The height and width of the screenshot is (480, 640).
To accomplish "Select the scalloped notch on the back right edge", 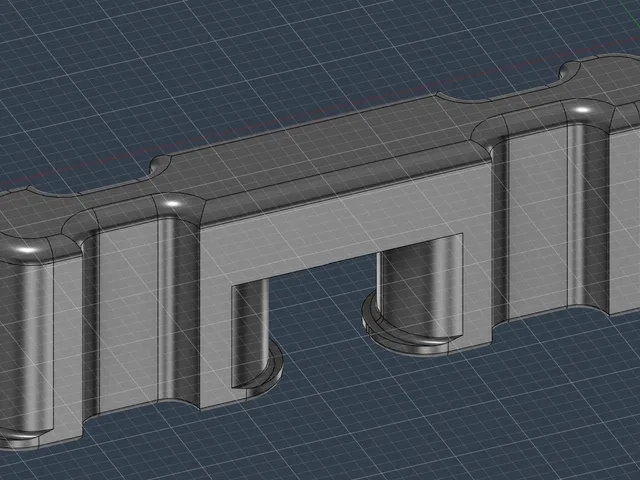I will [571, 73].
